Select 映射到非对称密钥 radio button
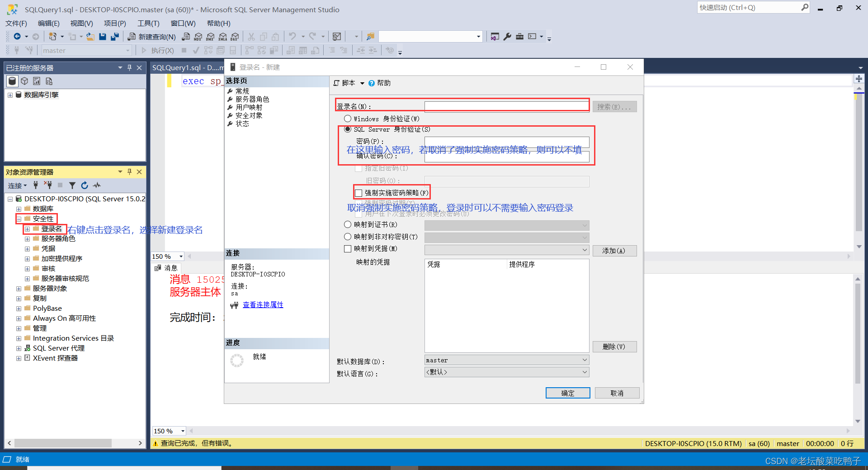This screenshot has height=470, width=868. pyautogui.click(x=348, y=237)
